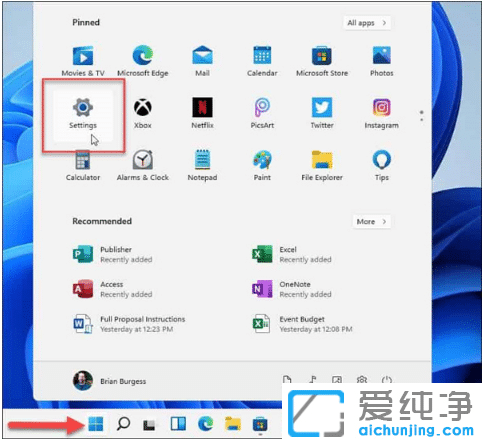482x443 pixels.
Task: Open recently added Publisher app
Action: (x=112, y=254)
